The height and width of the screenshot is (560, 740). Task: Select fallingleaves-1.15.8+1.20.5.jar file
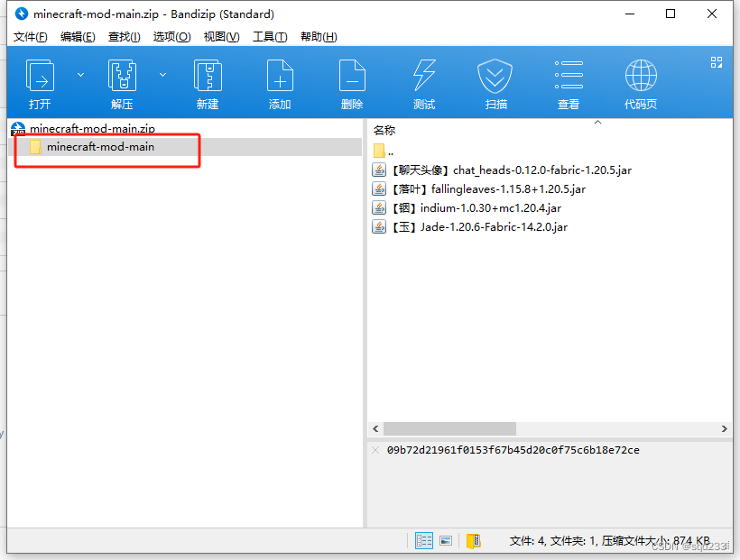point(488,189)
